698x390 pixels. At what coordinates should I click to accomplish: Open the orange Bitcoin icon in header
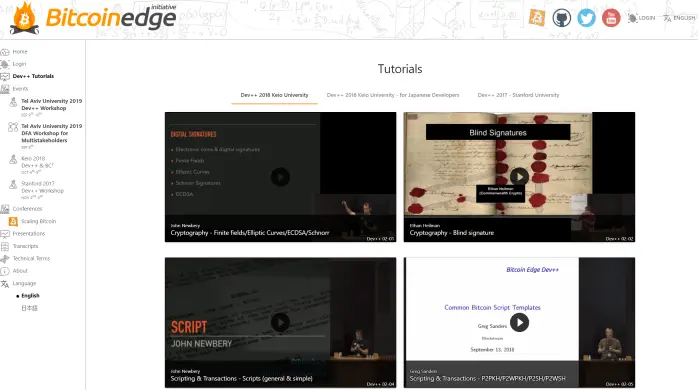pyautogui.click(x=537, y=18)
